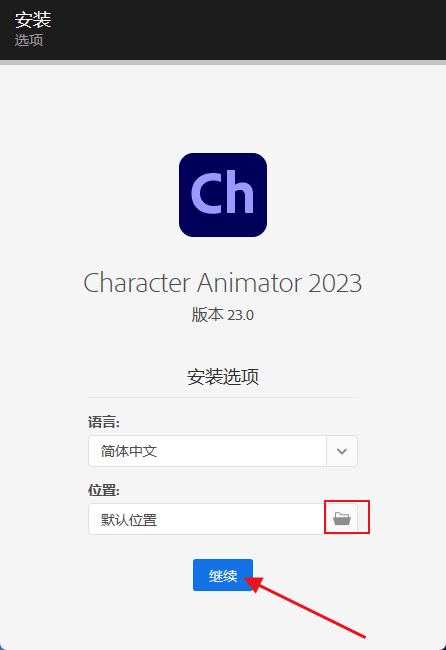Click the 安装选项 section heading
The width and height of the screenshot is (446, 650).
[x=223, y=377]
